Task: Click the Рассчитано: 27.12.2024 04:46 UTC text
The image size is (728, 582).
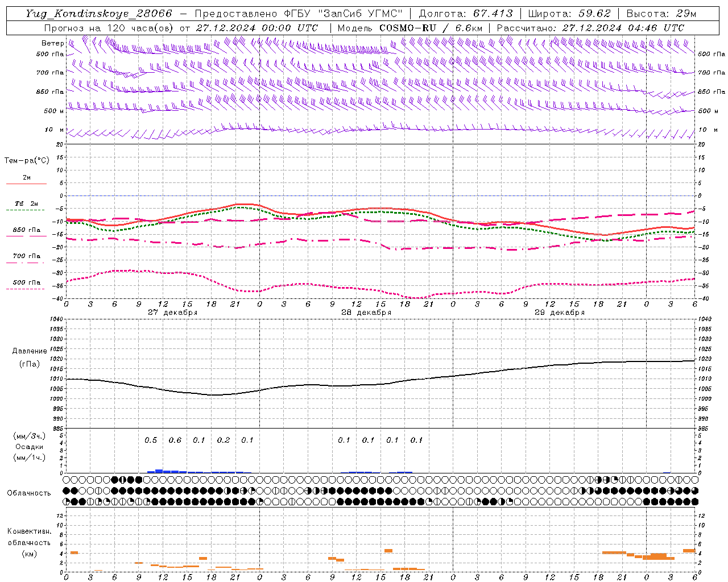Action: click(590, 28)
